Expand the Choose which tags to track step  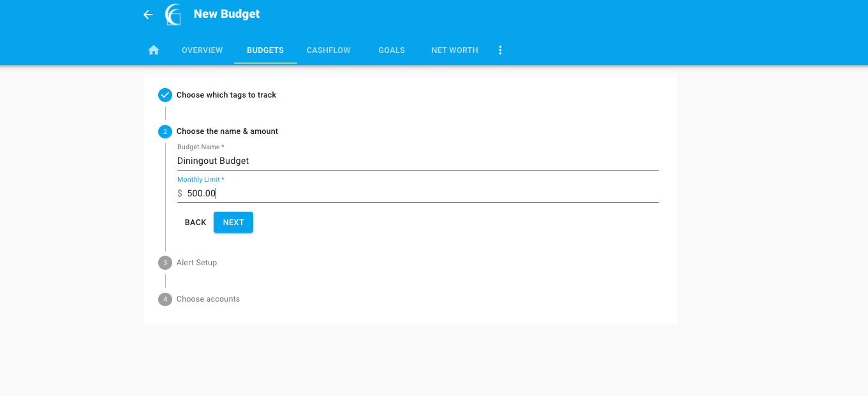(x=226, y=95)
